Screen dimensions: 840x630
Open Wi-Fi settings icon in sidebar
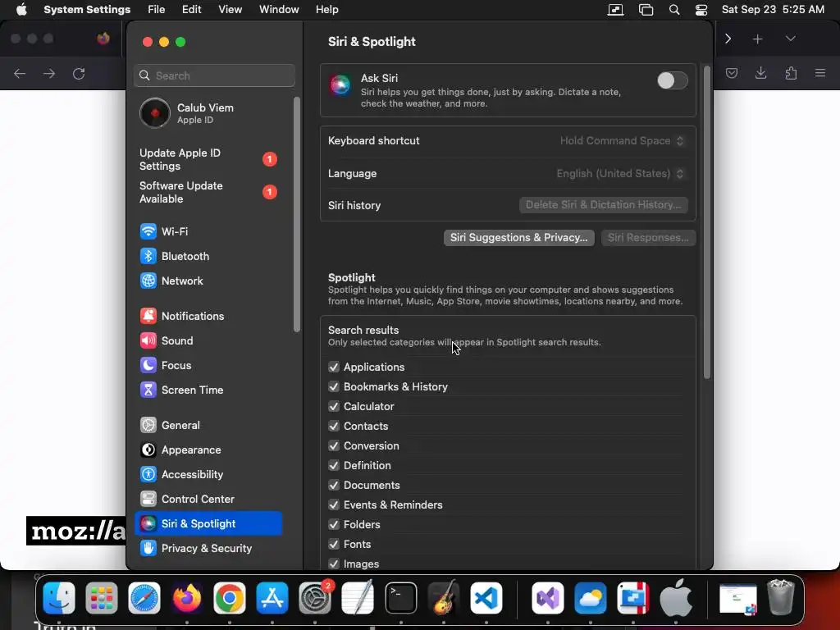148,231
